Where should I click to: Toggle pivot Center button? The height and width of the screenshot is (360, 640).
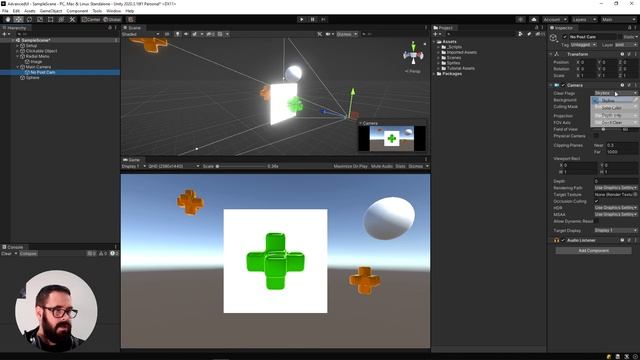91,19
